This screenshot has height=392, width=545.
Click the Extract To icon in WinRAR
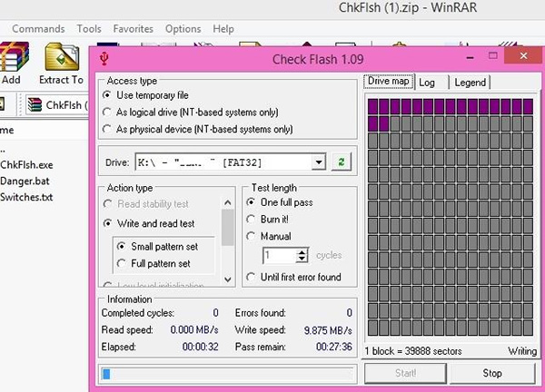click(62, 57)
